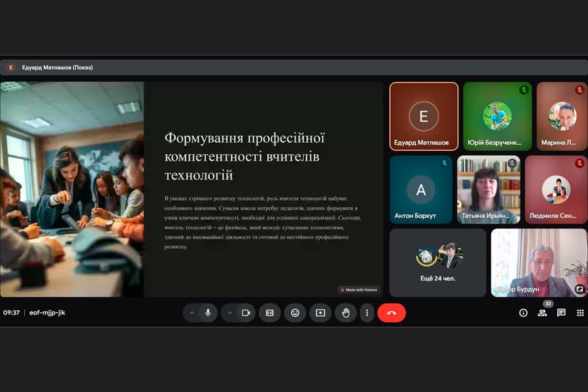588x392 pixels.
Task: Raise your hand in the meeting
Action: tap(346, 313)
